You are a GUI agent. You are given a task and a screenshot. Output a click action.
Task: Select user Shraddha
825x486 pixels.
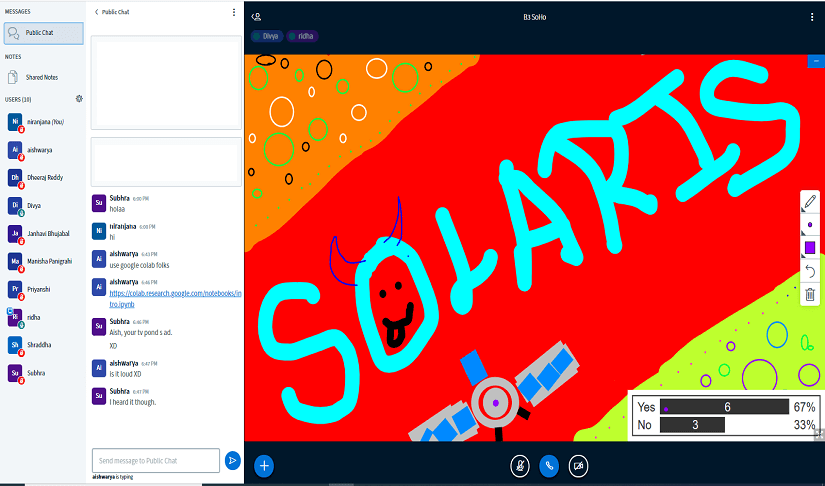click(x=43, y=345)
